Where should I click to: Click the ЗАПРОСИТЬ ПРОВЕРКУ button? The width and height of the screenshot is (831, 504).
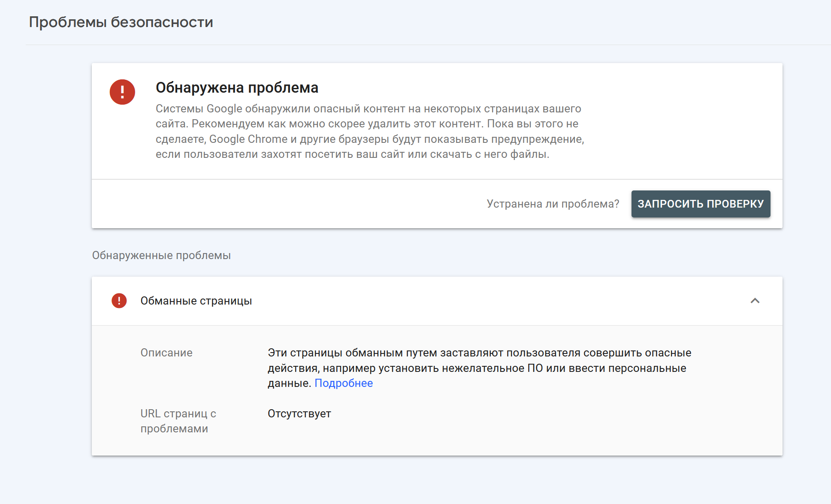(x=701, y=204)
